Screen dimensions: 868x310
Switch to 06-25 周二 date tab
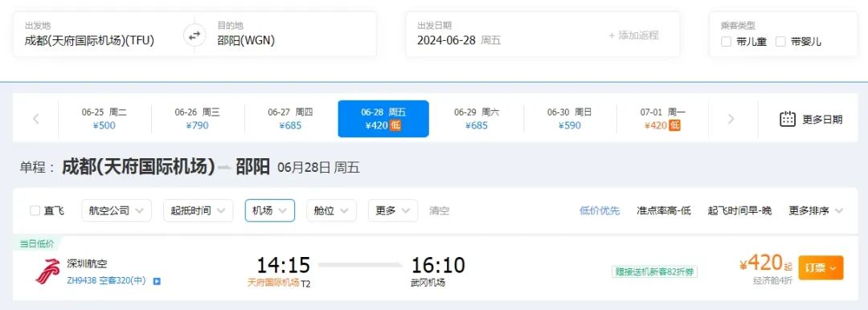coord(104,119)
